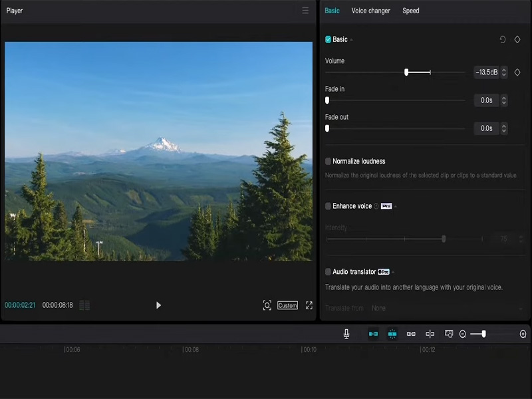This screenshot has width=532, height=399.
Task: Open the Custom resolution selector
Action: (289, 305)
